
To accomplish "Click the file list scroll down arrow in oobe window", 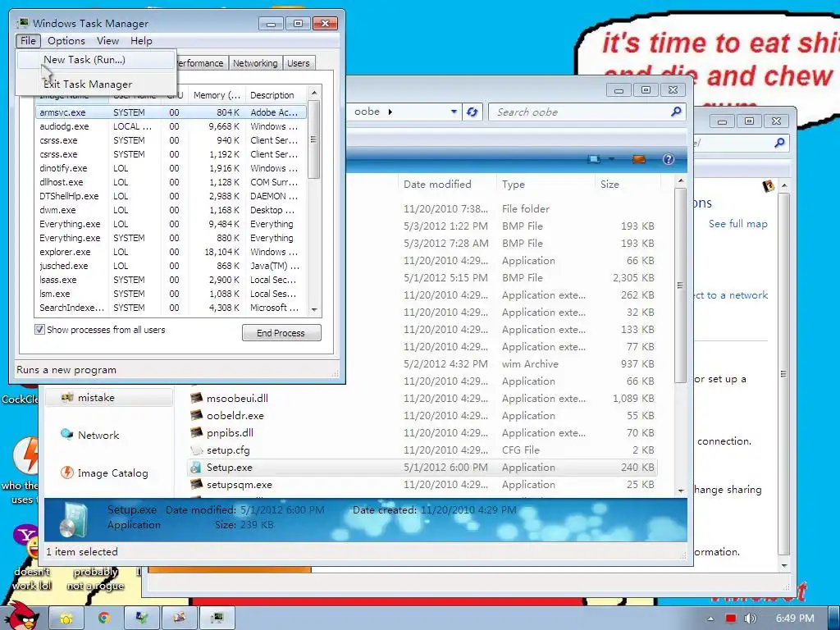I will (680, 491).
